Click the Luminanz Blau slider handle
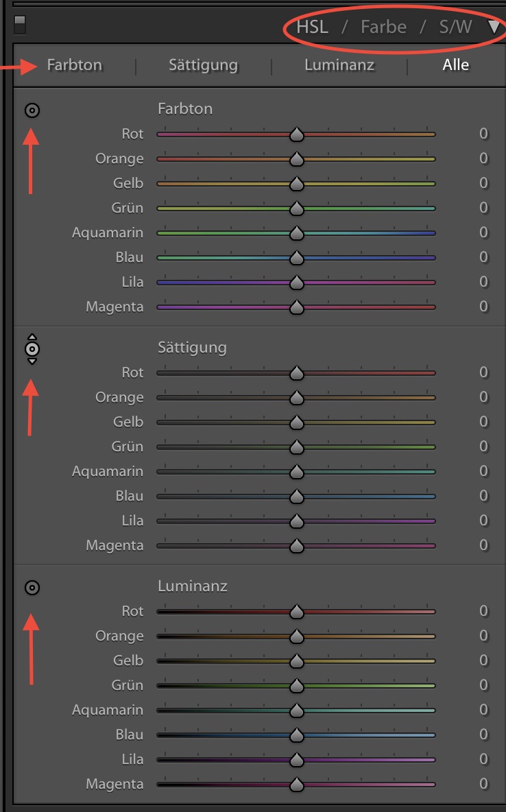This screenshot has height=812, width=506. 296,735
